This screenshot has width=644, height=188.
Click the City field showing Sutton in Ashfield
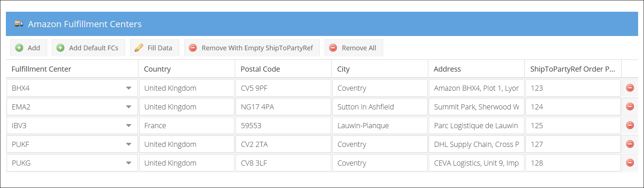379,107
